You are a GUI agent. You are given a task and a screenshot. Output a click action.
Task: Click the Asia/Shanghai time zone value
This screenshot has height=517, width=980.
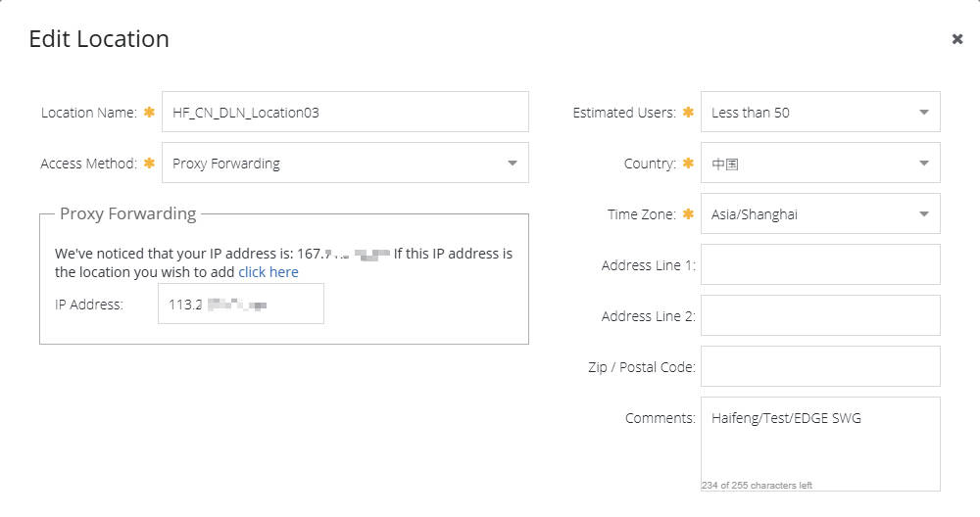click(x=755, y=214)
